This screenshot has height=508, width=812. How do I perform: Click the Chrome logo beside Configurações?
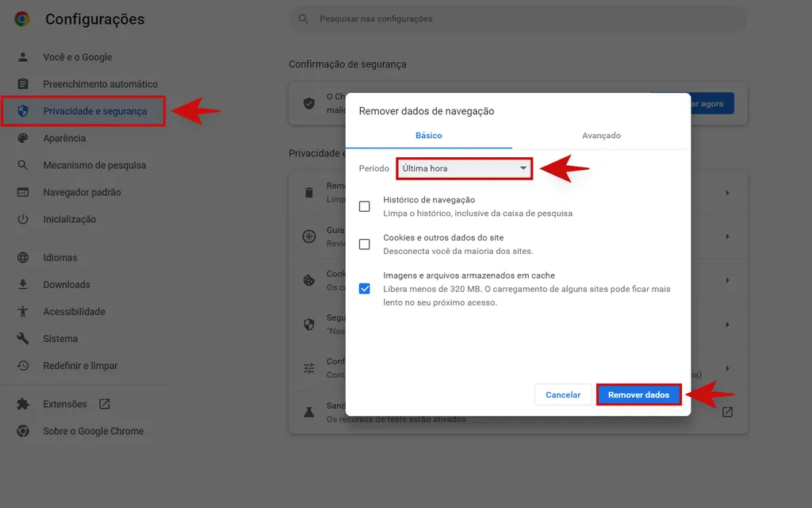point(21,19)
